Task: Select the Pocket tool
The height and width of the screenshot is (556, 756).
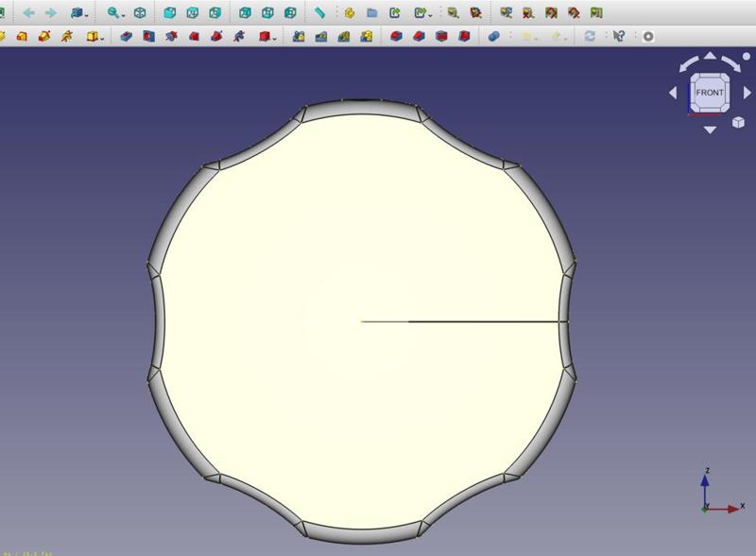Action: click(127, 36)
